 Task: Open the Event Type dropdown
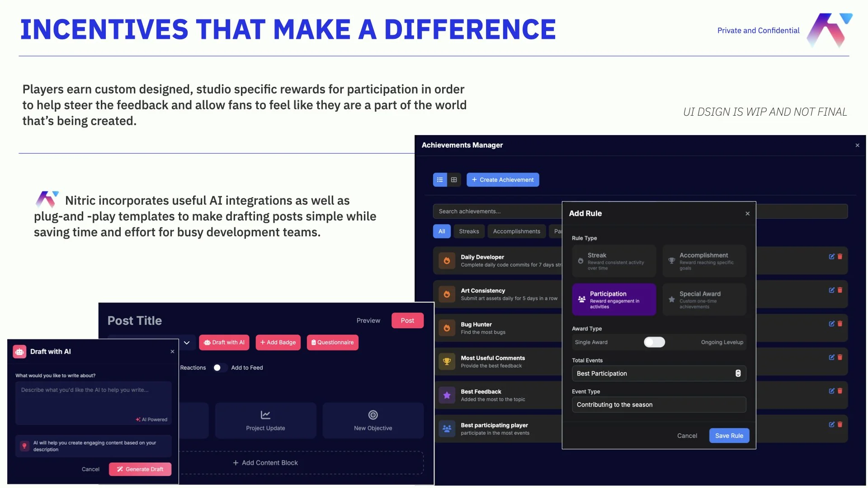659,405
